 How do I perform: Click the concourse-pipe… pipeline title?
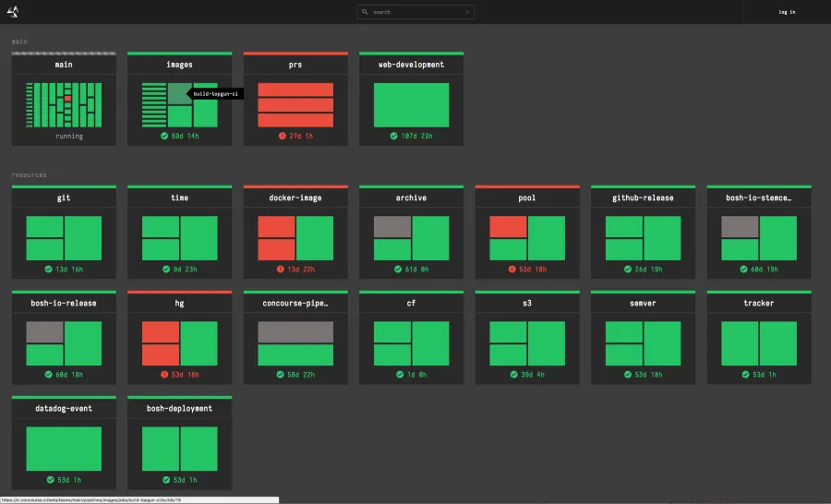tap(295, 304)
